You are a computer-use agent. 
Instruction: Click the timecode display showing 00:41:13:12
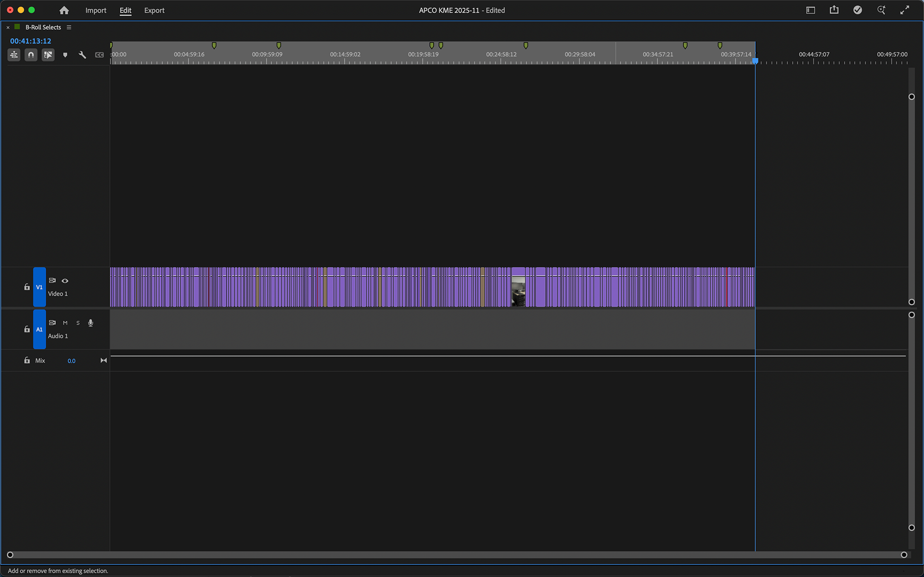[30, 41]
